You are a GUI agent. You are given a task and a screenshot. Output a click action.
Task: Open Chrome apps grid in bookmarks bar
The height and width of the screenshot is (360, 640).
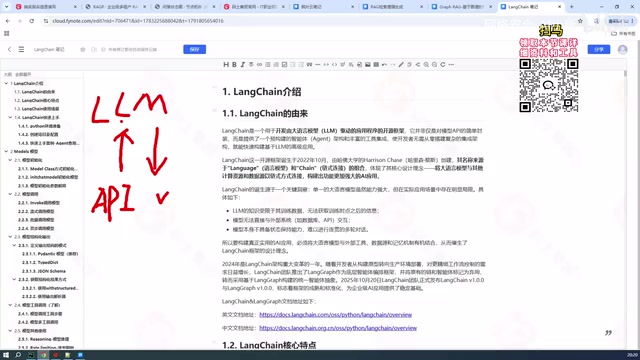pos(7,33)
